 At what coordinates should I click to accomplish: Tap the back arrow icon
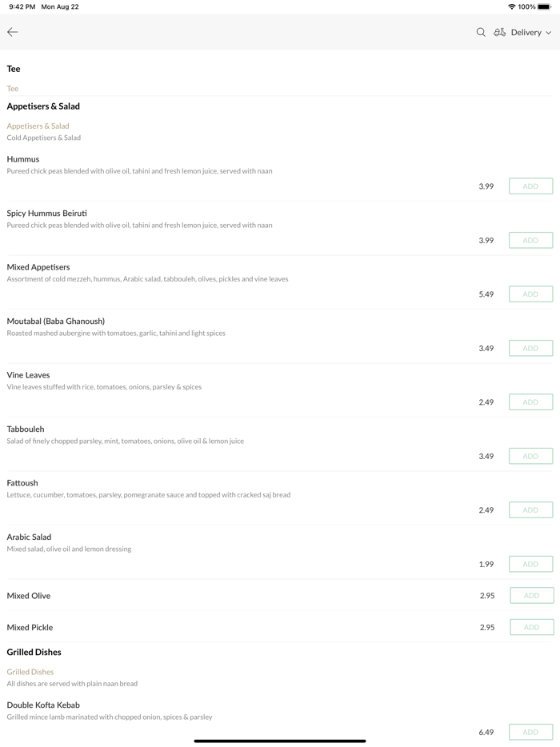point(13,32)
